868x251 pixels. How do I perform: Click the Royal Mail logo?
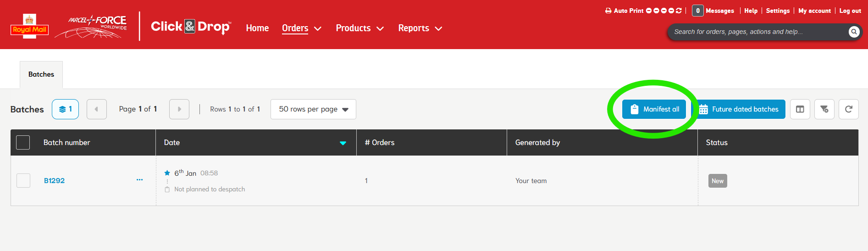click(x=29, y=27)
